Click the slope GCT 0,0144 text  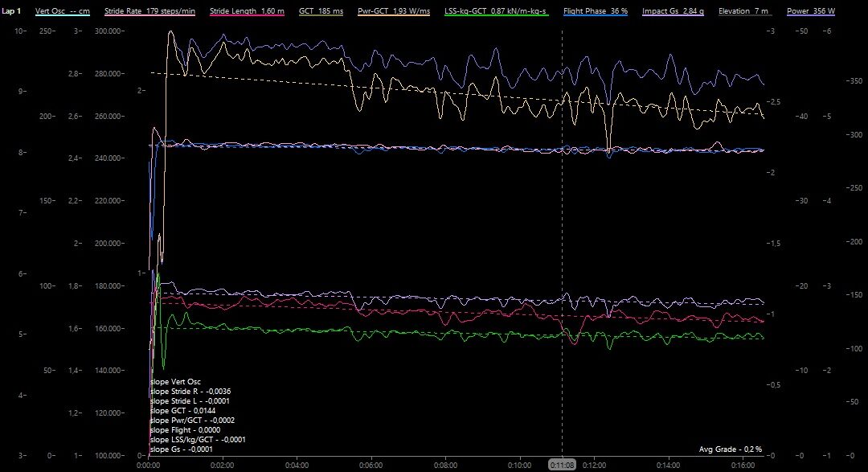(182, 411)
